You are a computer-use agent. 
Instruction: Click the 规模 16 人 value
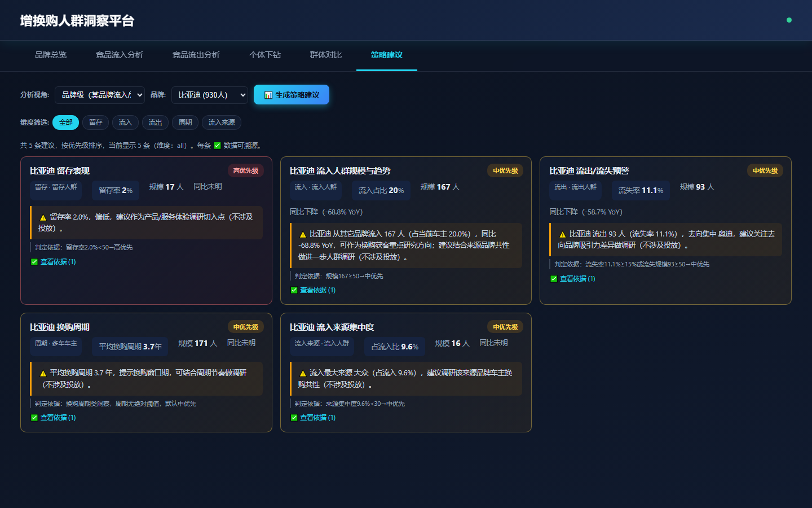point(452,343)
